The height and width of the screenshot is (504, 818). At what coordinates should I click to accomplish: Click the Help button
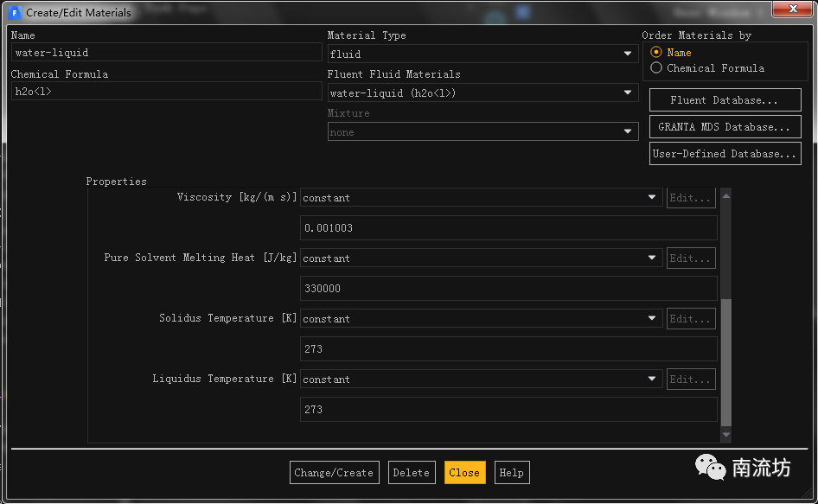coord(512,472)
